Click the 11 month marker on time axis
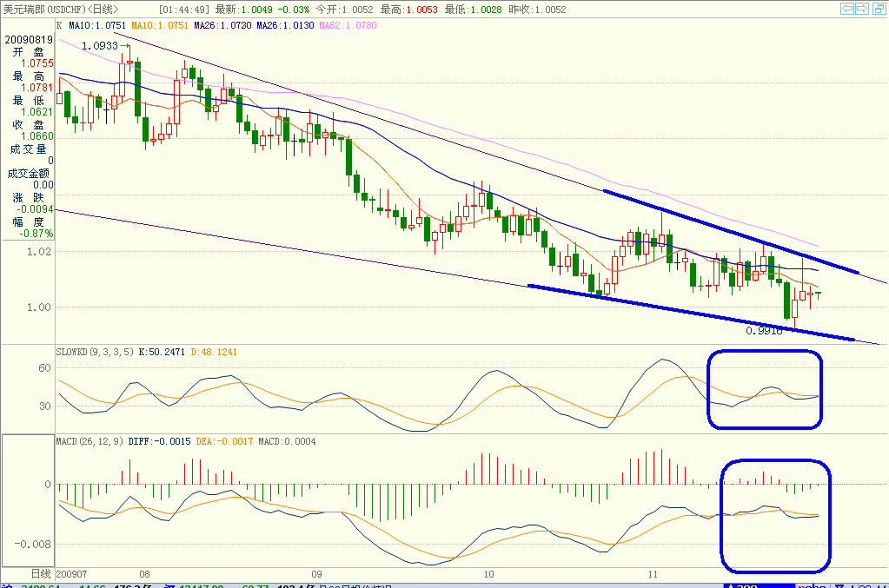Viewport: 889px width, 588px height. click(x=653, y=574)
